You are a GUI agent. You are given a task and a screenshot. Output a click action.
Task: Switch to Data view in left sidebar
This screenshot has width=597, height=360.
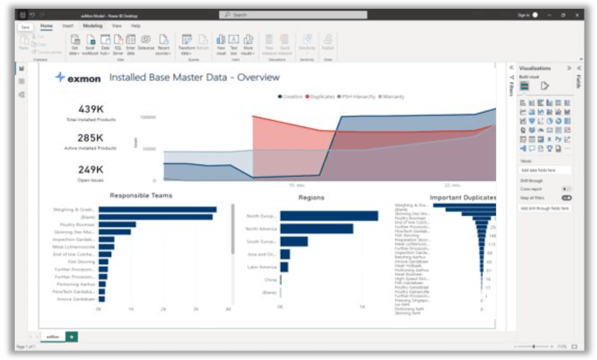tap(22, 81)
